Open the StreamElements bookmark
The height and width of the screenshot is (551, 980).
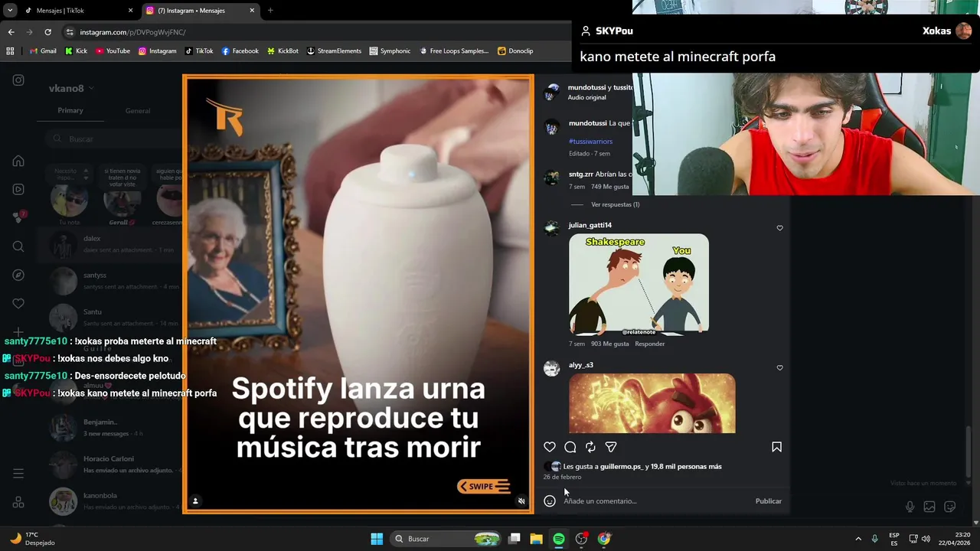pyautogui.click(x=334, y=51)
